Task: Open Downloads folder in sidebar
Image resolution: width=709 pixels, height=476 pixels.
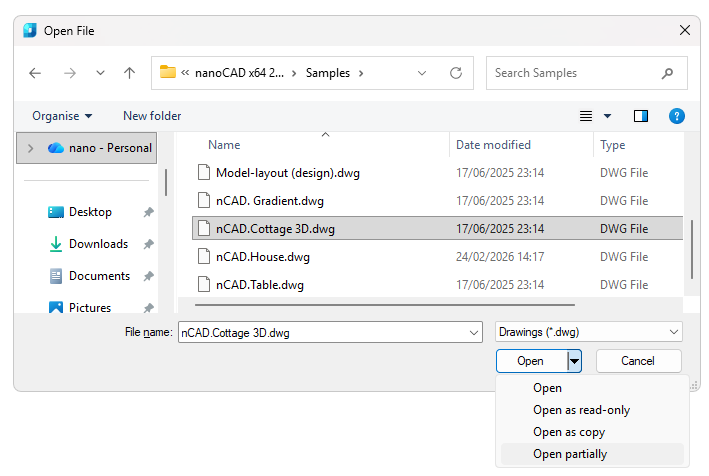Action: pos(97,244)
